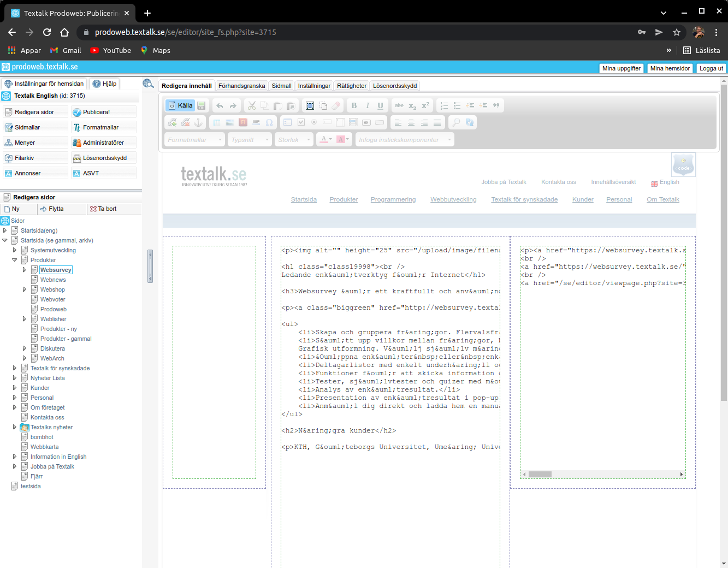728x568 pixels.
Task: Click the blockquote quotation mark icon
Action: pyautogui.click(x=496, y=105)
